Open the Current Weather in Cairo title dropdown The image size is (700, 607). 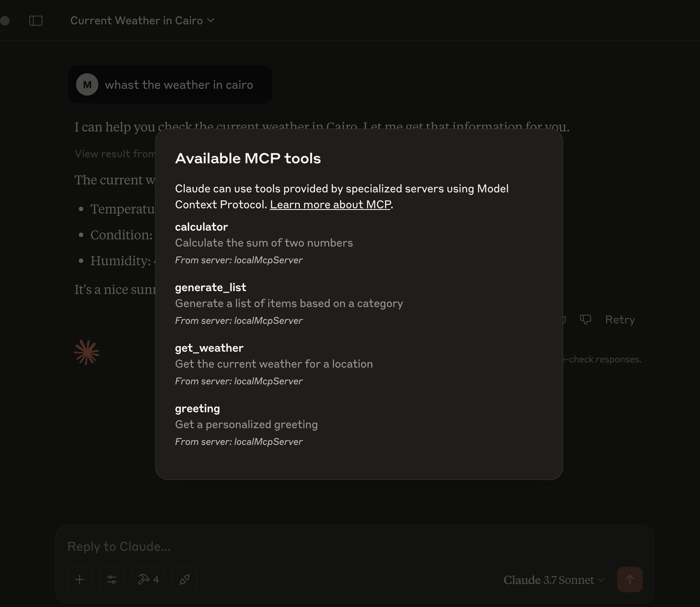142,21
